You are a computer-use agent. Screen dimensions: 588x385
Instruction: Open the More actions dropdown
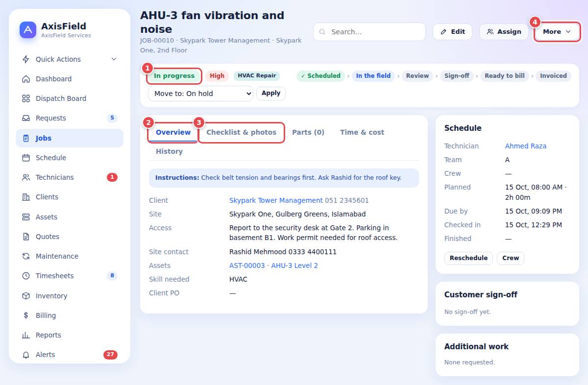(557, 32)
